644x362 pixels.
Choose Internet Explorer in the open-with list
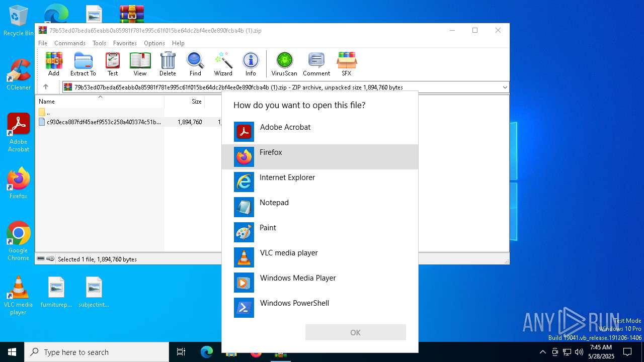click(320, 182)
